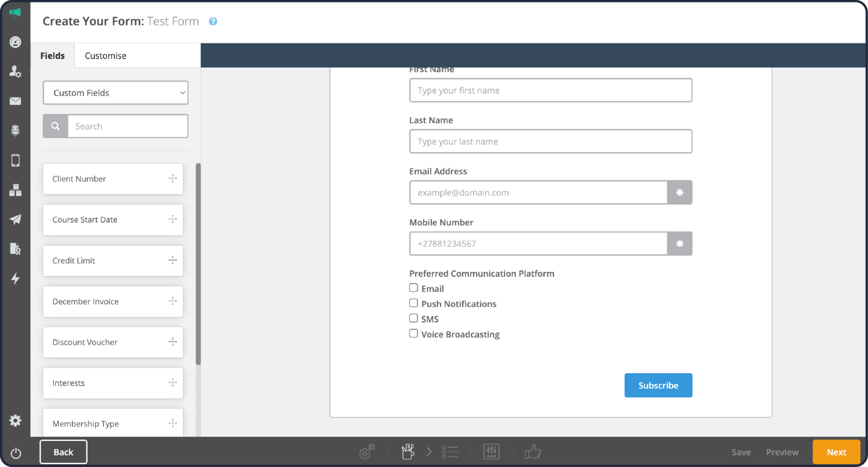868x467 pixels.
Task: Open the thumbs-up finish step at bottom
Action: (x=533, y=452)
